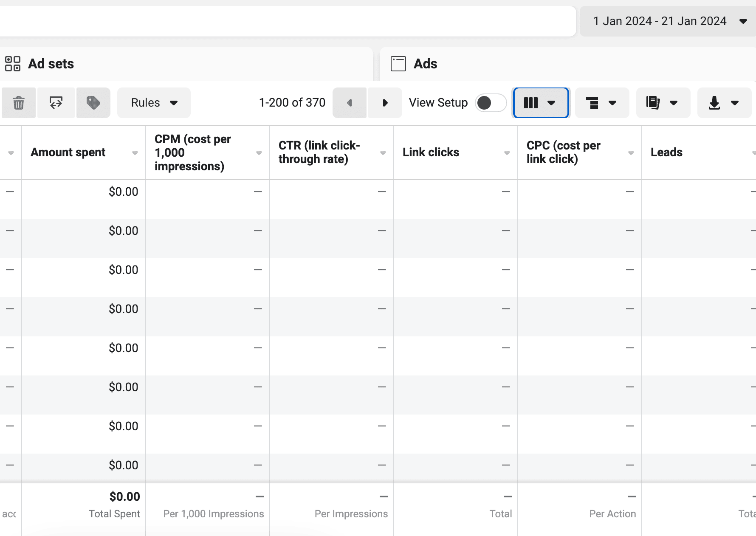The width and height of the screenshot is (756, 536).
Task: Sort by CTR link click-through rate header
Action: coord(319,152)
